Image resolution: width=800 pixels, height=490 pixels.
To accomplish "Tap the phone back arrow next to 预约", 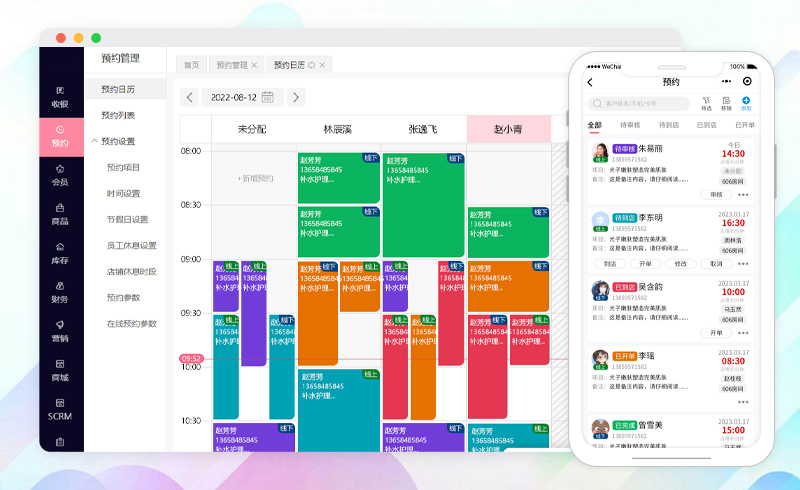I will tap(590, 82).
